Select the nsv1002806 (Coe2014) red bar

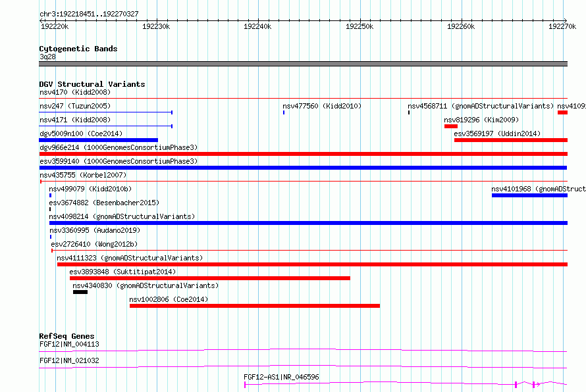(x=255, y=306)
